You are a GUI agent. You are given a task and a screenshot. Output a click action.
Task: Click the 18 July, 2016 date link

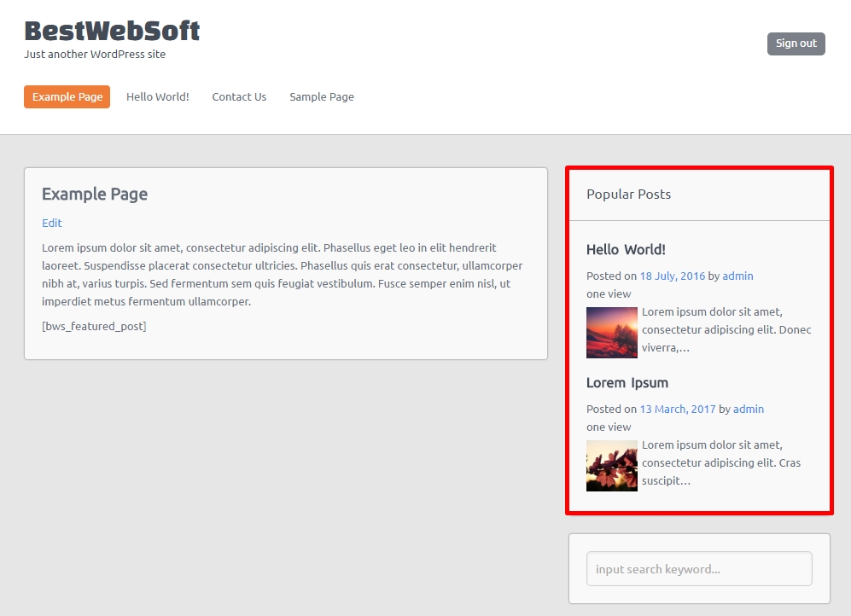click(x=672, y=276)
